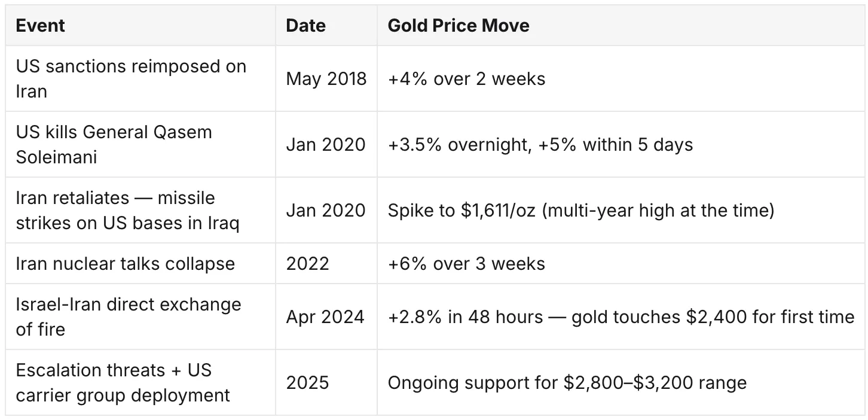Click the US kills General Qasem Soleimani cell
The image size is (868, 420).
[x=140, y=144]
